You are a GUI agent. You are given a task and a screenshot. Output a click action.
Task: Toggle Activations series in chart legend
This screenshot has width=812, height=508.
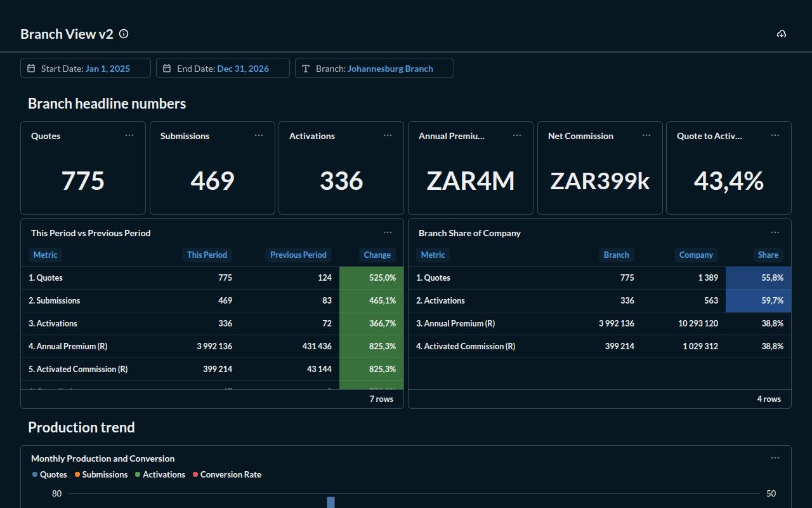click(x=160, y=474)
